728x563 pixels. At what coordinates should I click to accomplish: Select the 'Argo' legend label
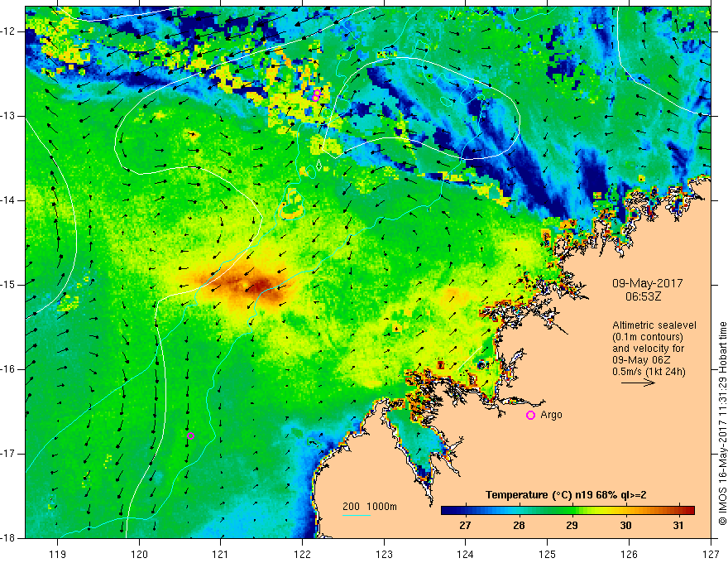pos(551,415)
